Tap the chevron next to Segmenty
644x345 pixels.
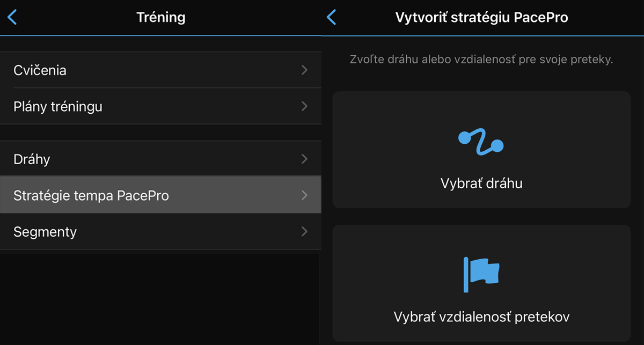pos(304,232)
